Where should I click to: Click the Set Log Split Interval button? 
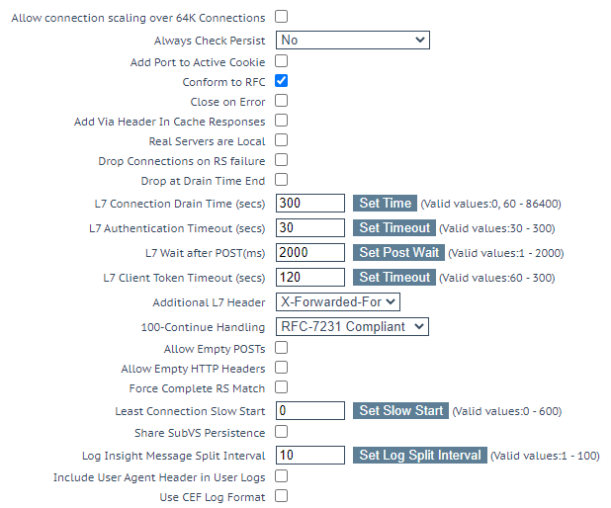coord(420,455)
